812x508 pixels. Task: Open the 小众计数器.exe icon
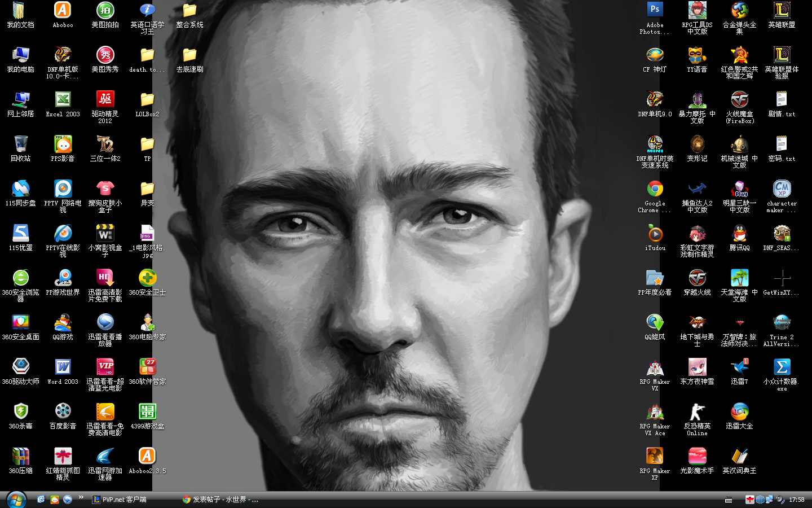tap(782, 375)
